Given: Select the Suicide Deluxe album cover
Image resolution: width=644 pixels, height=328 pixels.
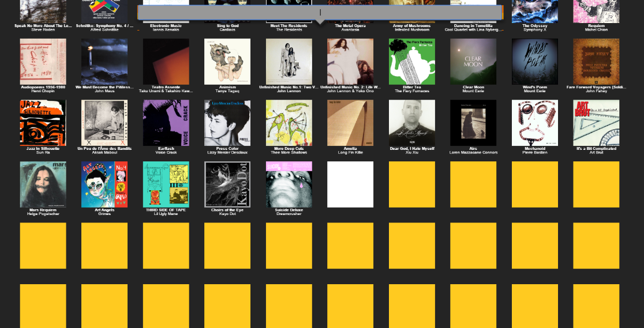Looking at the screenshot, I should coord(289,184).
